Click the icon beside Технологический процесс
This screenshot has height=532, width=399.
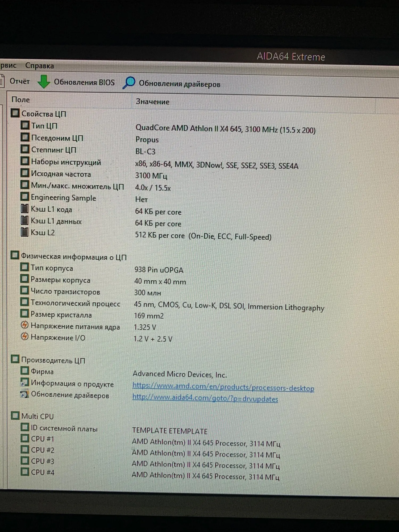click(24, 302)
